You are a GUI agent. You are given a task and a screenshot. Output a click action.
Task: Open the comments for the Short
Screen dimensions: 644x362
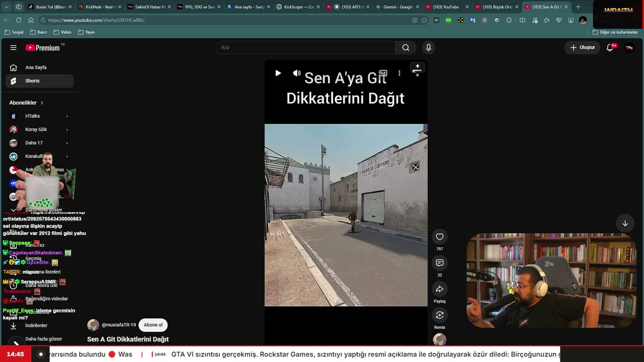[440, 263]
